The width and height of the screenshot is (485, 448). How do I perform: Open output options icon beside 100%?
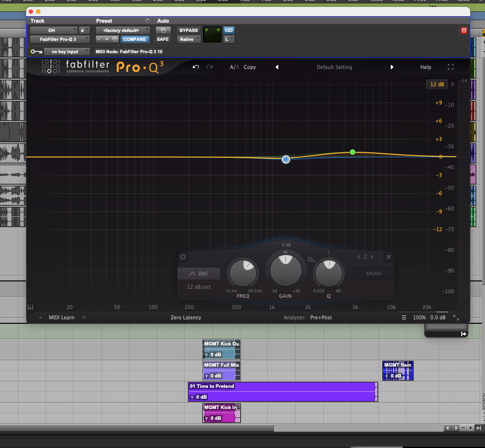[x=404, y=317]
